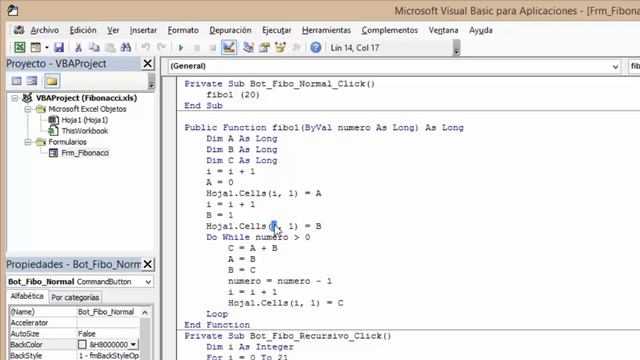
Task: Click the Reset (stop) icon
Action: coord(213,48)
